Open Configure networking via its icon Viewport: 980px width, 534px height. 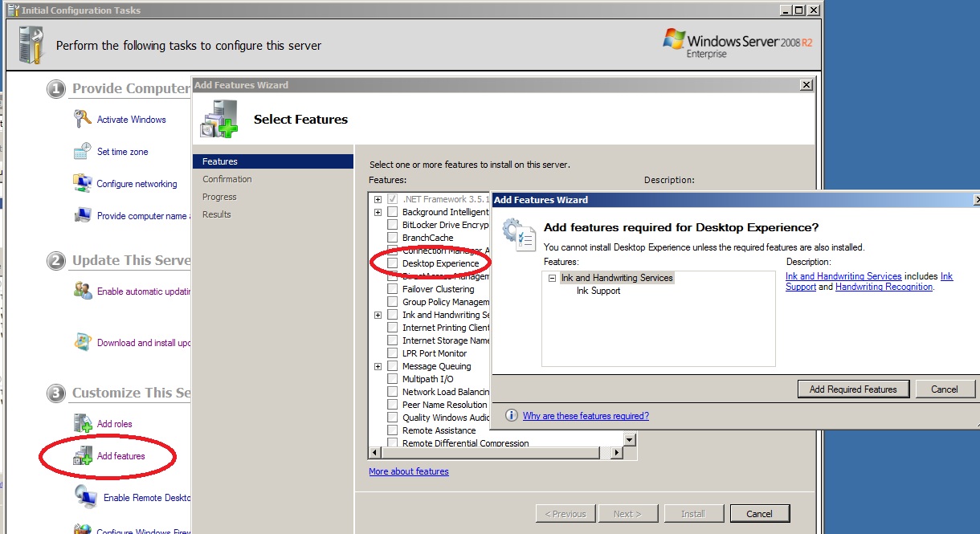[83, 183]
